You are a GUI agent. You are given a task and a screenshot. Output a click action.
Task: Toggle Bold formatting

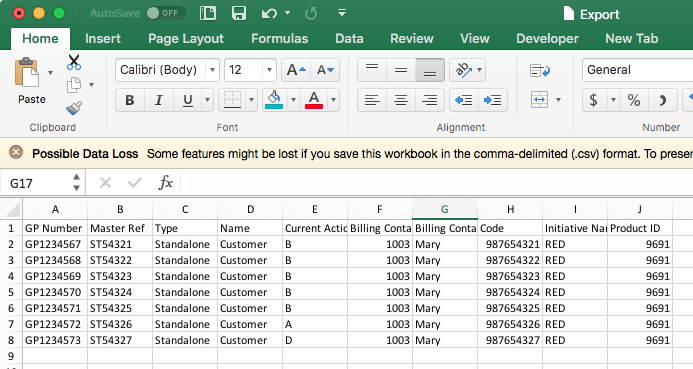(x=129, y=100)
